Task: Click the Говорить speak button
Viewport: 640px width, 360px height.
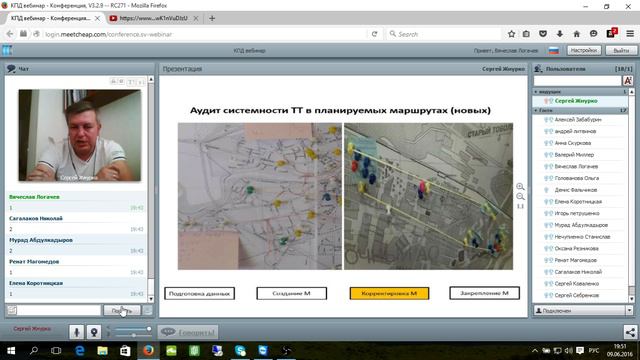Action: pos(188,332)
